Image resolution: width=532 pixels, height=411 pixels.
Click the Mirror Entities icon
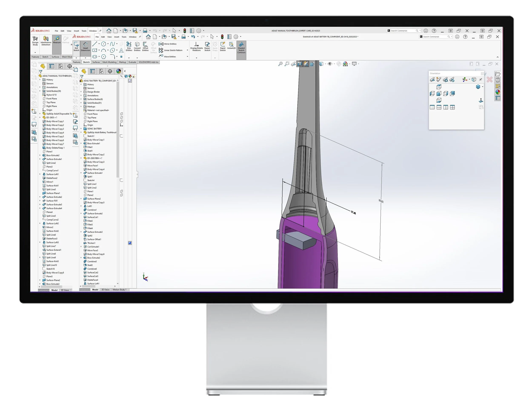pyautogui.click(x=161, y=44)
